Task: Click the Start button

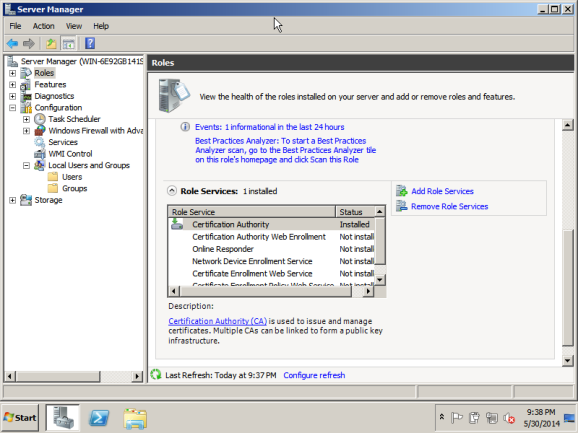Action: (20, 418)
